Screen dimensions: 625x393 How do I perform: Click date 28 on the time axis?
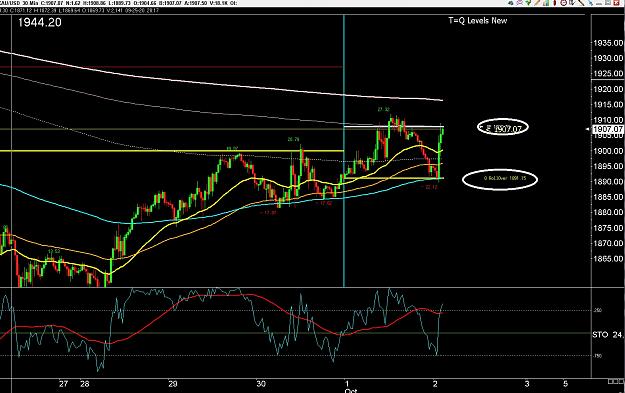coord(85,384)
